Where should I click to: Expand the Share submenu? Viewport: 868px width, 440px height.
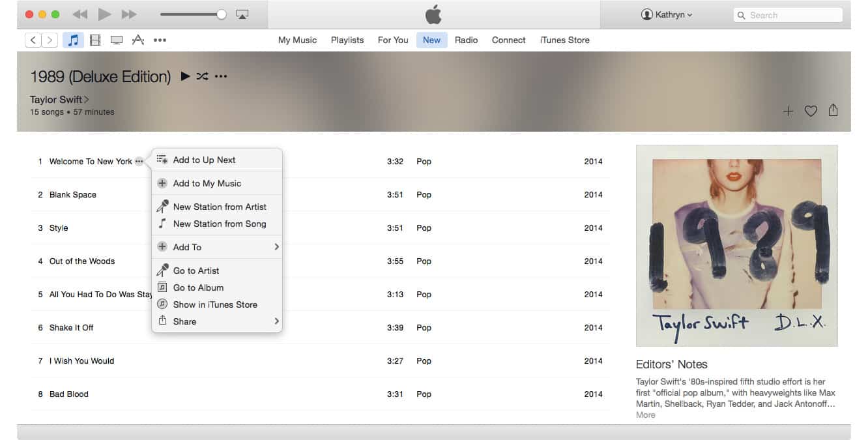pos(217,321)
